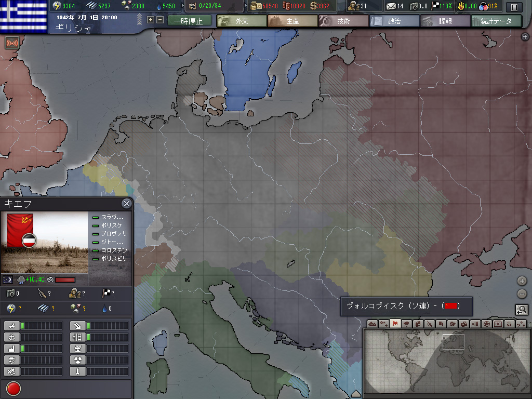Click the dissent fire value 0.00
532x399 pixels.
click(x=471, y=6)
